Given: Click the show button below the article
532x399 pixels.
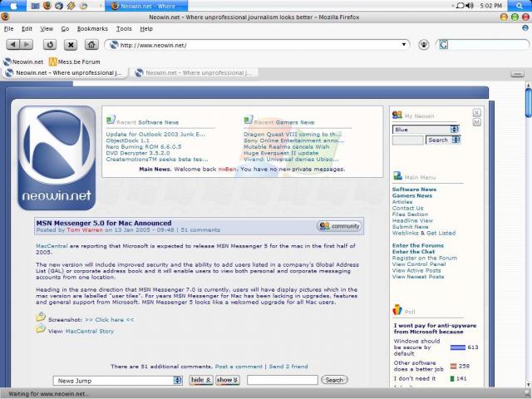Looking at the screenshot, I should (x=227, y=380).
